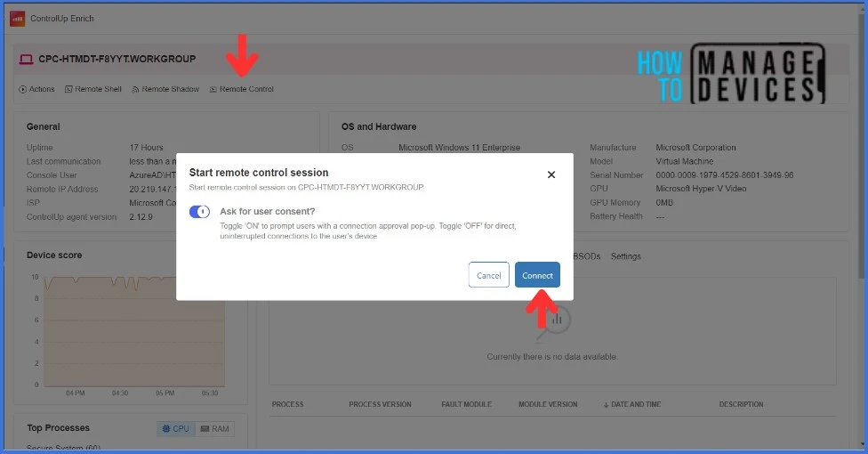Click the Device score chart
Viewport: 868px width, 454px height.
coord(134,333)
